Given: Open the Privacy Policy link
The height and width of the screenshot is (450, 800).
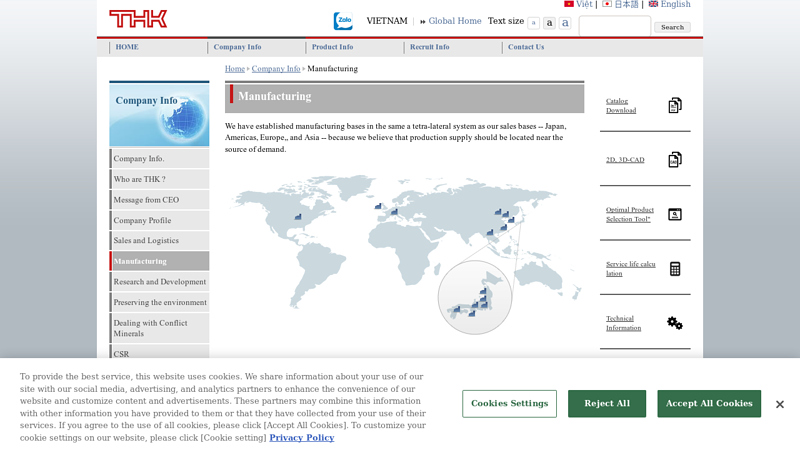Looking at the screenshot, I should point(302,438).
